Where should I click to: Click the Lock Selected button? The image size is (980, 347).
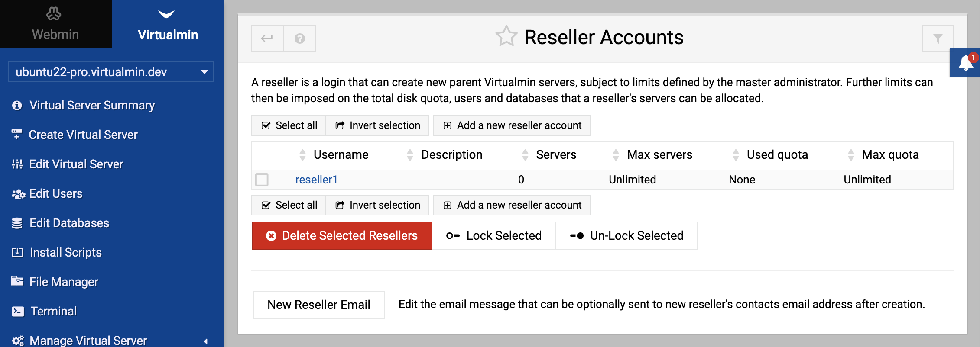494,236
